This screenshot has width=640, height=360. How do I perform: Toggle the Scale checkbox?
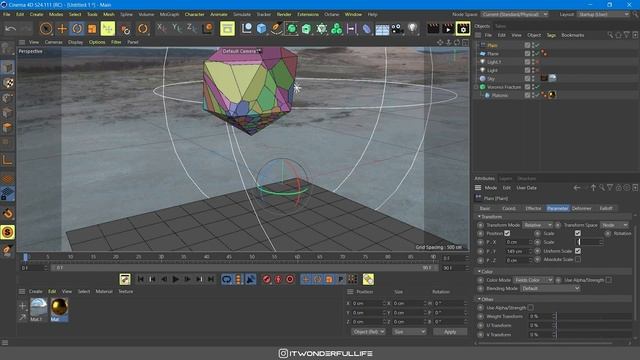pos(578,233)
